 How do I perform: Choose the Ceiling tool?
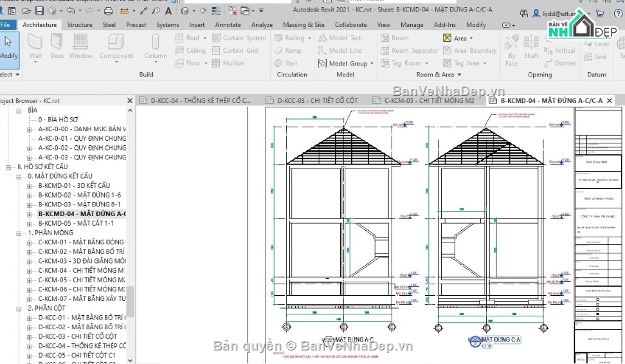(x=190, y=51)
